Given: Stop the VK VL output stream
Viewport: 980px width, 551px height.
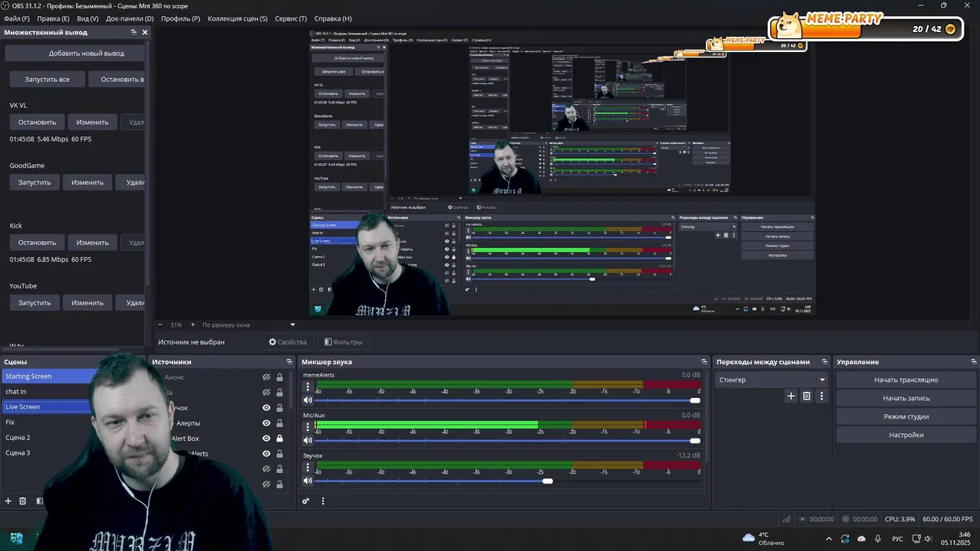Looking at the screenshot, I should pyautogui.click(x=37, y=122).
